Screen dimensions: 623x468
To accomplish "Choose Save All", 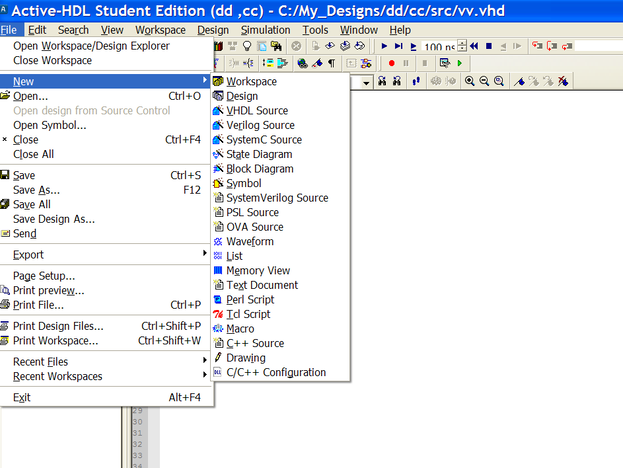I will pos(105,205).
